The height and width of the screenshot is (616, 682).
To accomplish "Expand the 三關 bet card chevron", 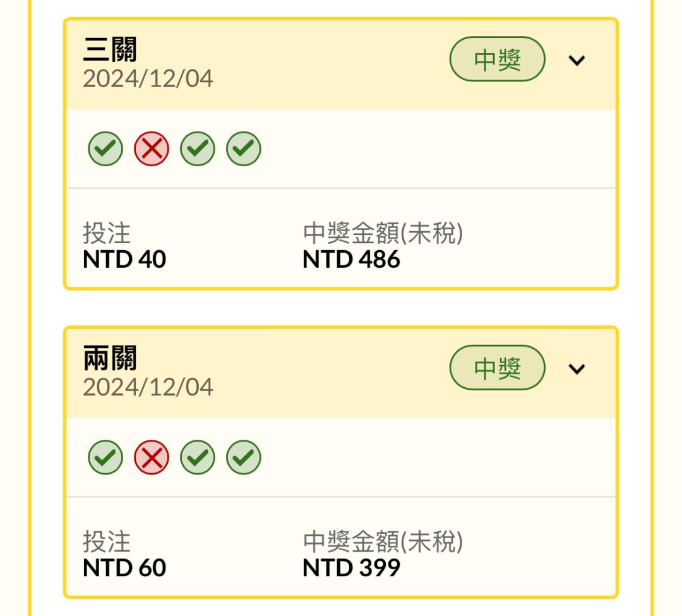I will tap(577, 60).
